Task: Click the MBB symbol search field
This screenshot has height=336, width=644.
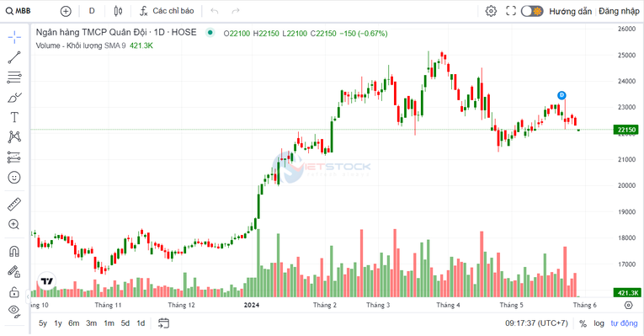Action: [x=19, y=11]
